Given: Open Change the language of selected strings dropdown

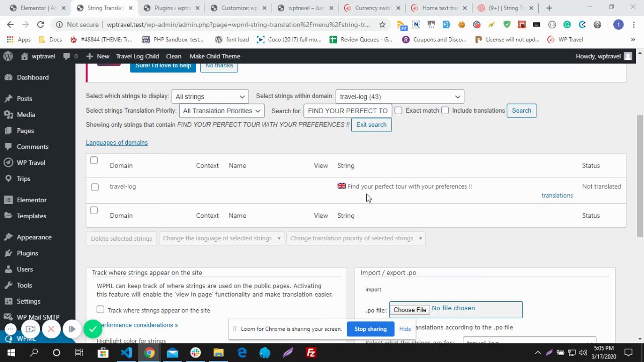Looking at the screenshot, I should [221, 238].
